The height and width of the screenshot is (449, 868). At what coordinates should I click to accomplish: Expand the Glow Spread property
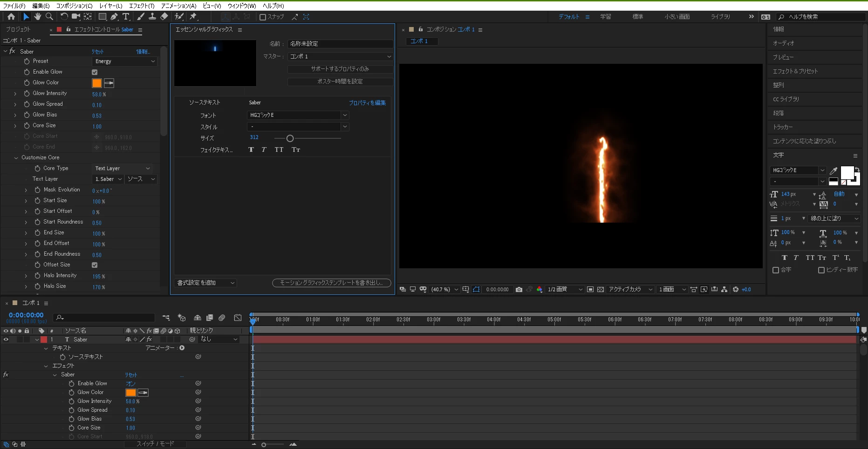[x=15, y=104]
